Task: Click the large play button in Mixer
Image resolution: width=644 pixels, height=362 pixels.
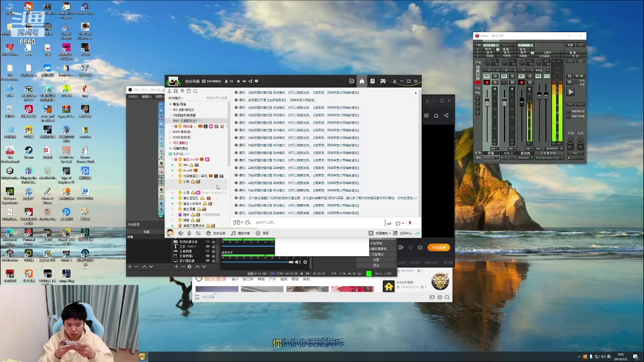Action: [x=570, y=92]
